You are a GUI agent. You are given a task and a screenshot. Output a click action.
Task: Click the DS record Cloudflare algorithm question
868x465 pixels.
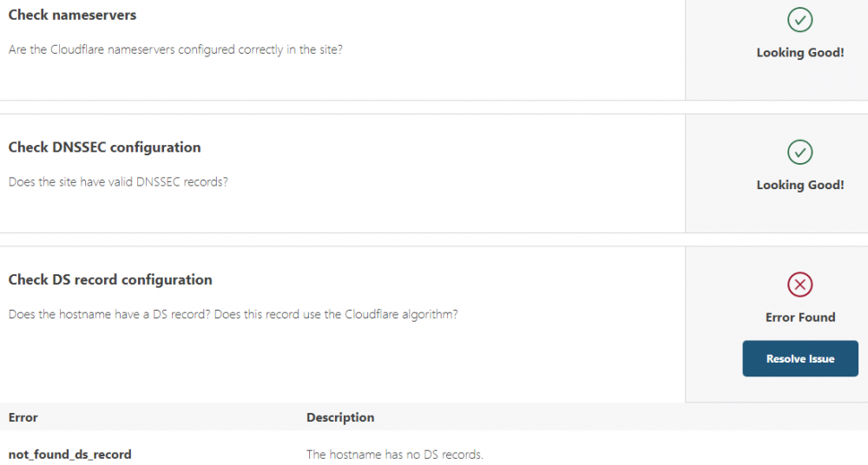233,314
